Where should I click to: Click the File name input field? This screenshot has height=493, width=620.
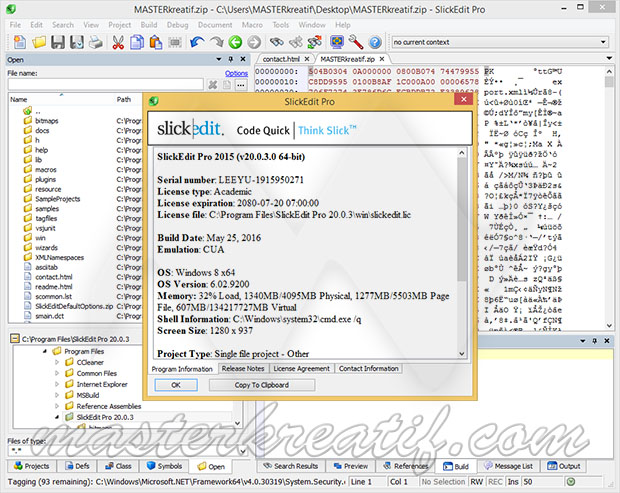[106, 84]
